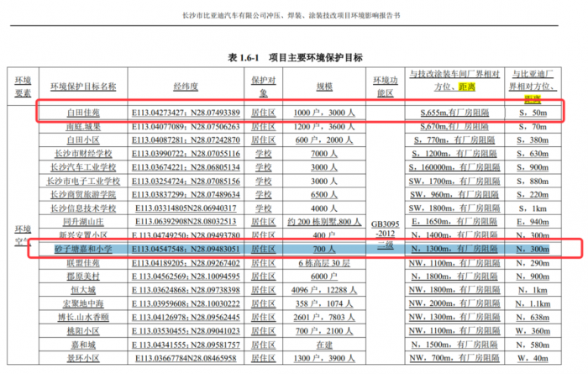Select the 白田佳苑 name cell
The width and height of the screenshot is (588, 374).
(83, 113)
